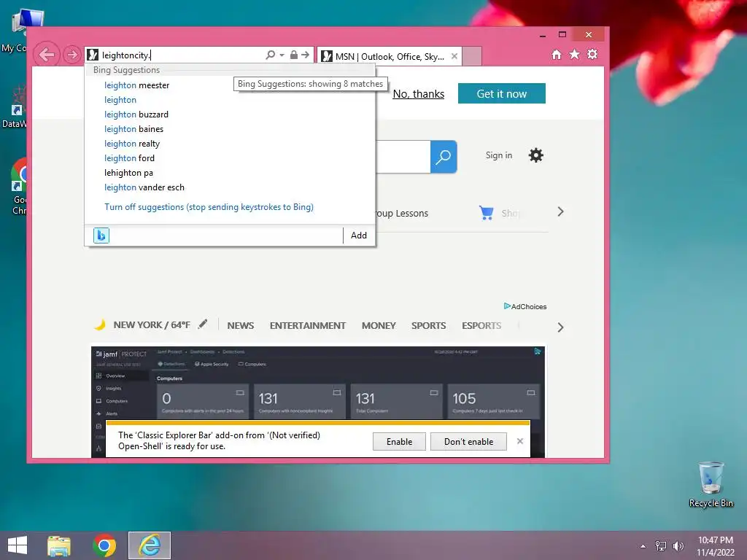
Task: Select suggestion leighton meester
Action: pos(136,85)
